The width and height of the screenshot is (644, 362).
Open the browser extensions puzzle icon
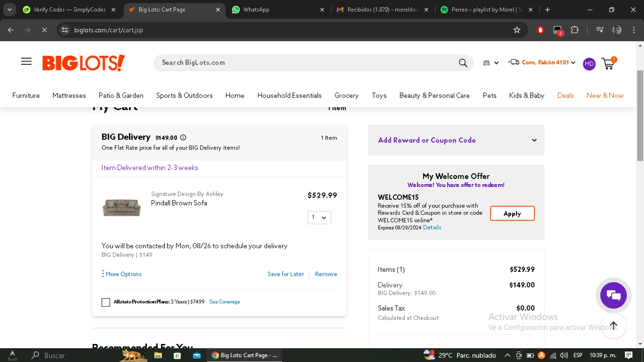[574, 30]
